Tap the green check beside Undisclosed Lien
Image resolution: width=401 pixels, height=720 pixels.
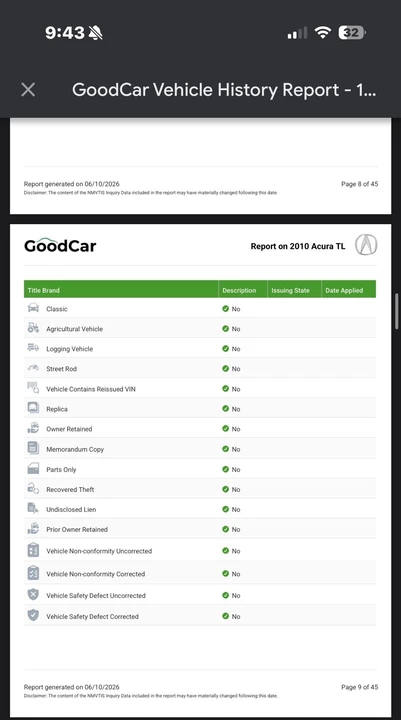coord(226,509)
